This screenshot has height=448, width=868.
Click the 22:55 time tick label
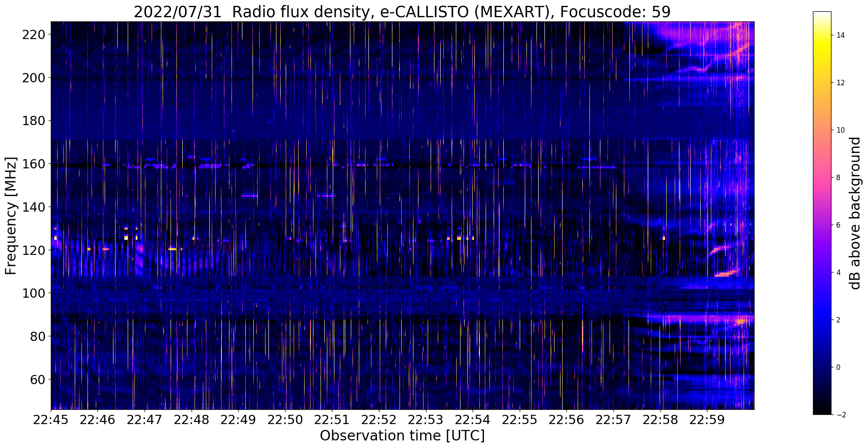[x=520, y=419]
